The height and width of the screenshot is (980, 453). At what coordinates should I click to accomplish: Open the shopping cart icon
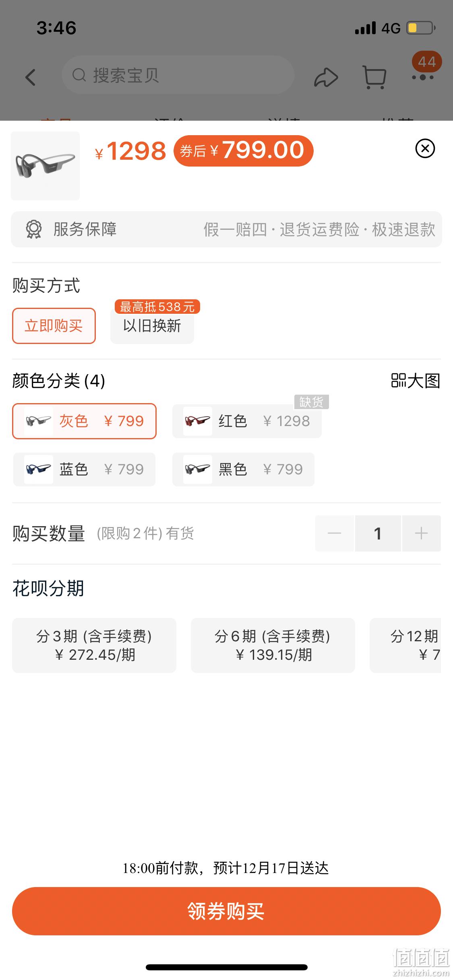(374, 77)
